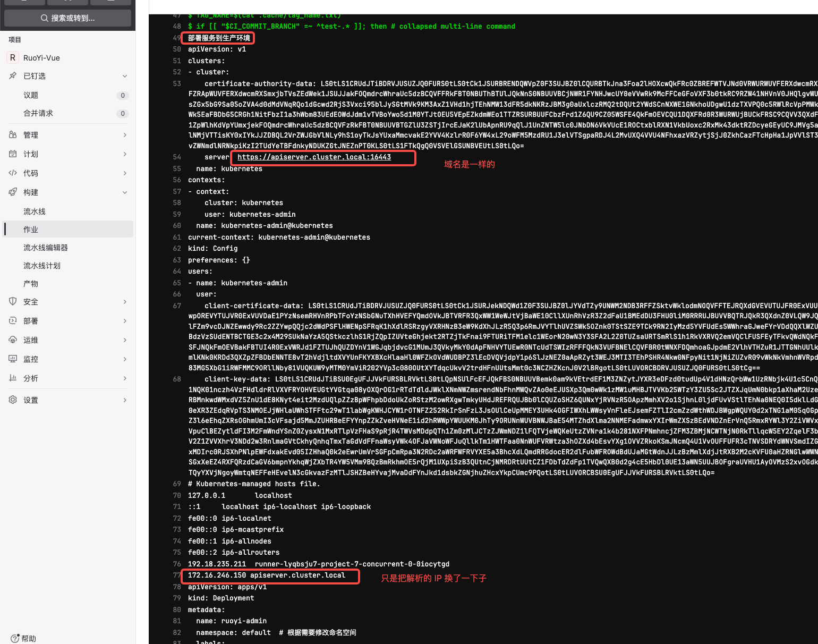Open 流水线 pipelines menu item
This screenshot has height=644, width=818.
[x=35, y=211]
